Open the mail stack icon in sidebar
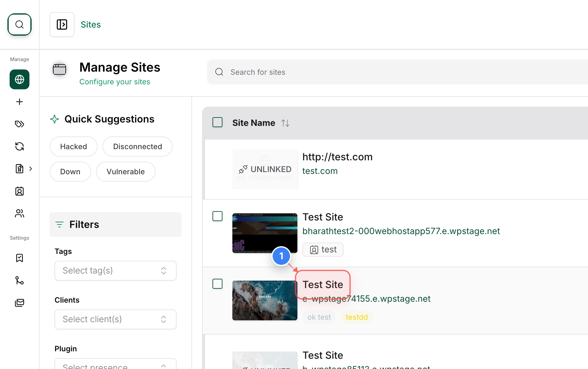Screen dimensions: 588x369 (x=20, y=303)
